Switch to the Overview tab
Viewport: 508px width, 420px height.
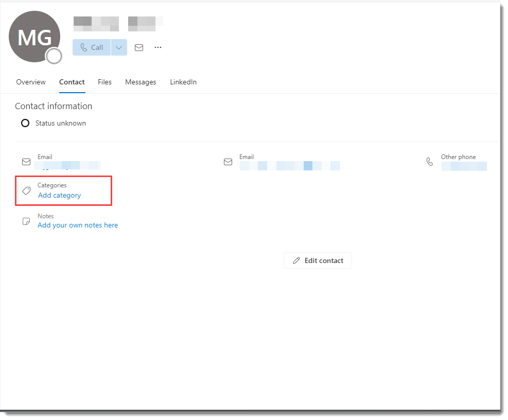(x=30, y=82)
